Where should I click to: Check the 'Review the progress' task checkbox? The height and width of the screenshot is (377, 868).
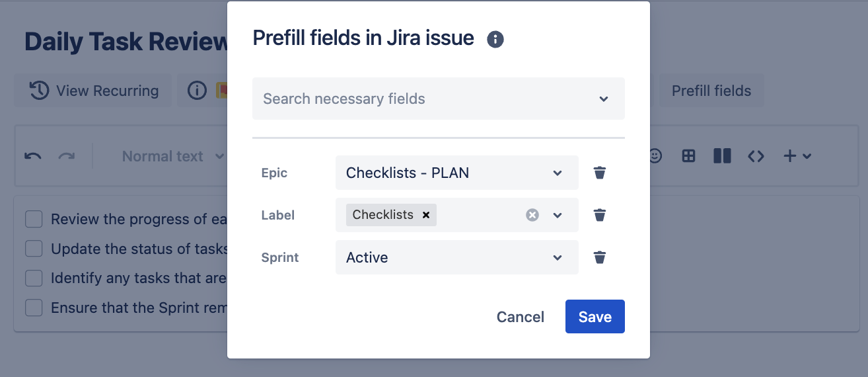34,219
